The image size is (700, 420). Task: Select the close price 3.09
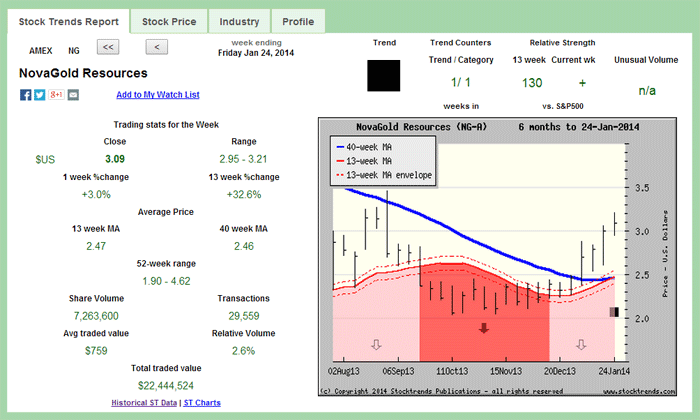115,159
